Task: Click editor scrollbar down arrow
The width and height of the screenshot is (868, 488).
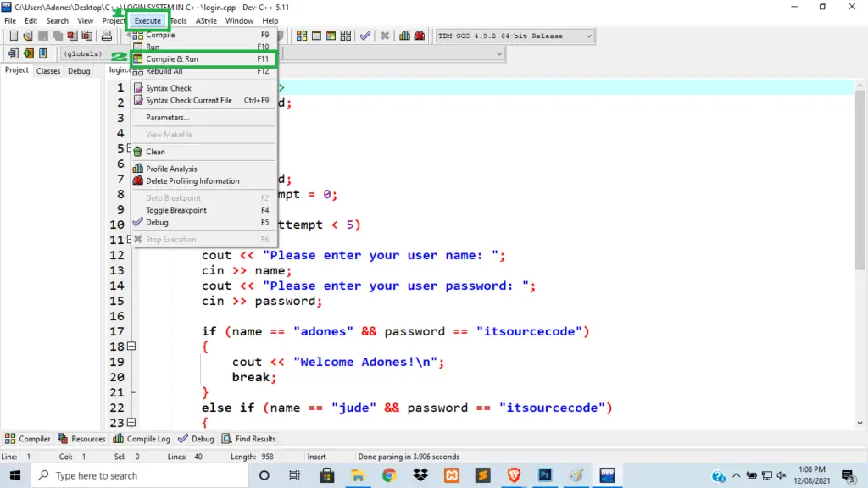Action: pyautogui.click(x=860, y=424)
